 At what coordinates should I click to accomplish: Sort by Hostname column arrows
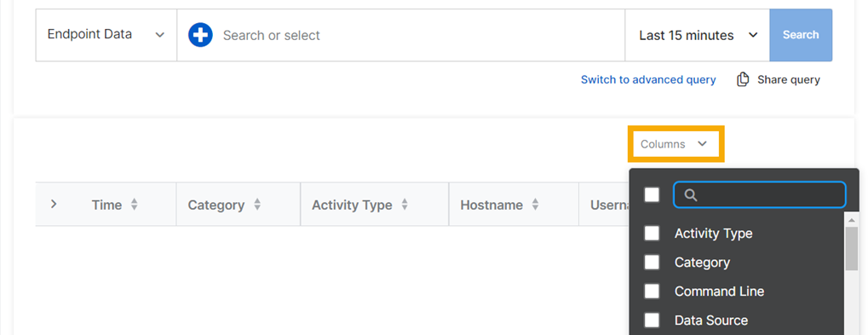(535, 205)
